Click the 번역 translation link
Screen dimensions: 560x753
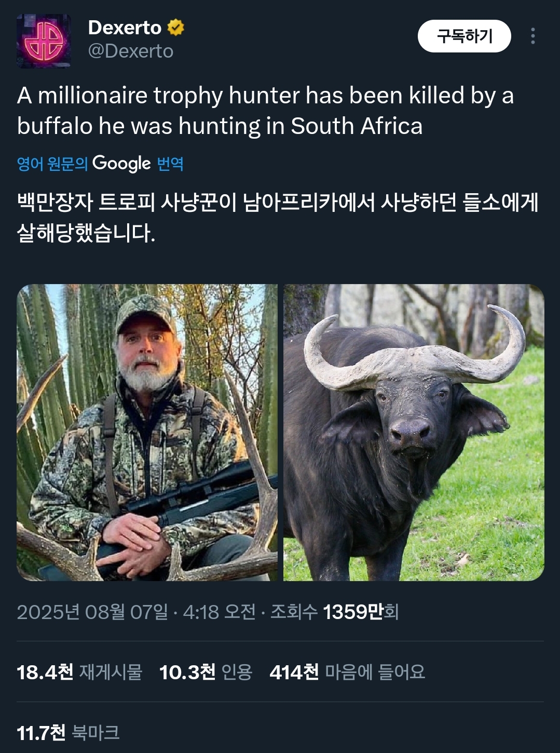170,164
